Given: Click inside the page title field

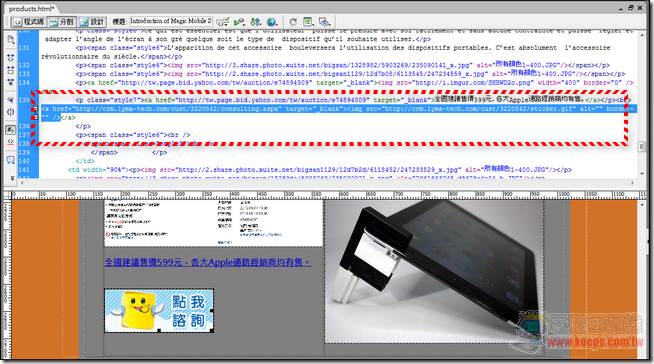Looking at the screenshot, I should pos(171,21).
